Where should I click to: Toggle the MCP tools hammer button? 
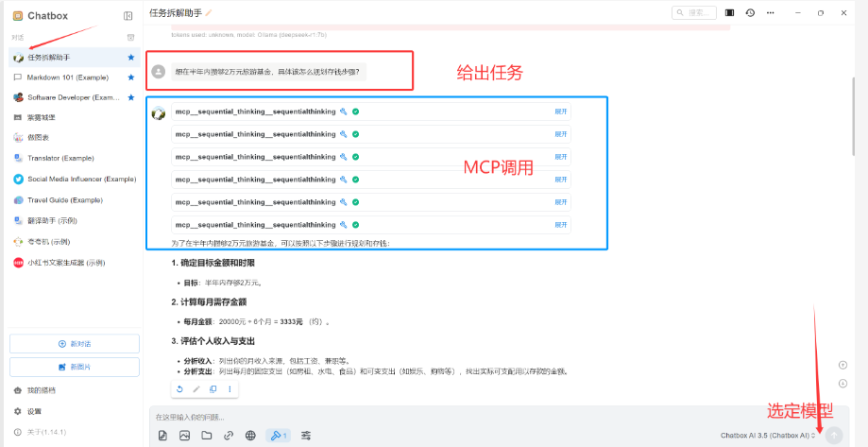[278, 436]
